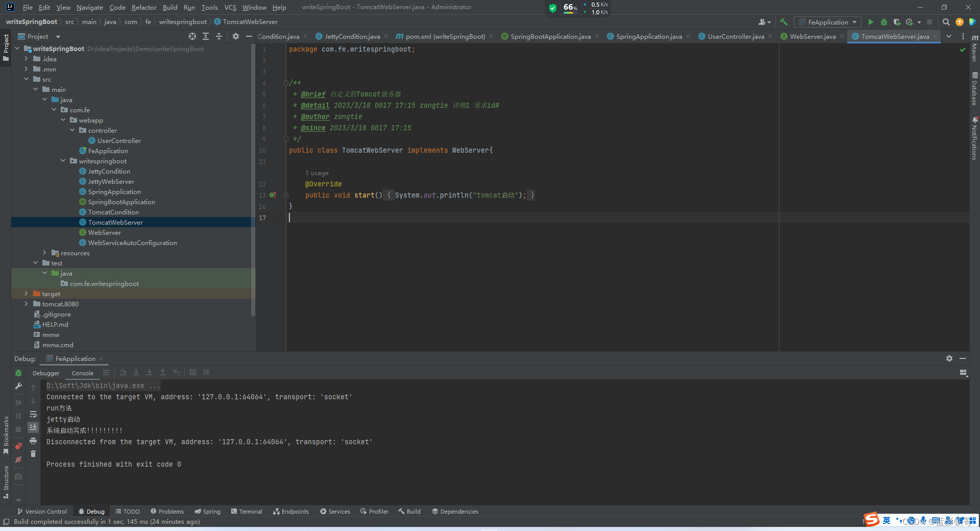The image size is (980, 531).
Task: Open Search Everywhere magnifier icon
Action: [946, 22]
